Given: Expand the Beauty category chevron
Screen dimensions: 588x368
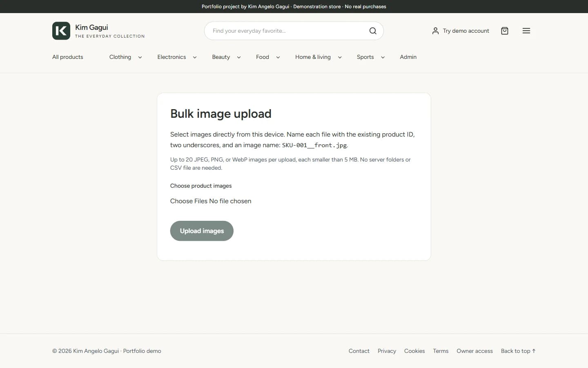Looking at the screenshot, I should click(x=239, y=57).
